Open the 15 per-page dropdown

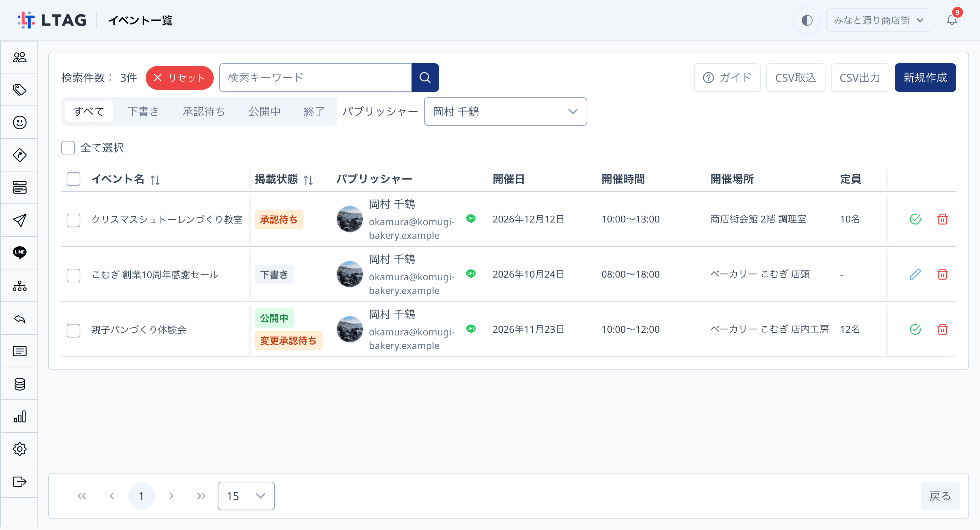coord(246,496)
